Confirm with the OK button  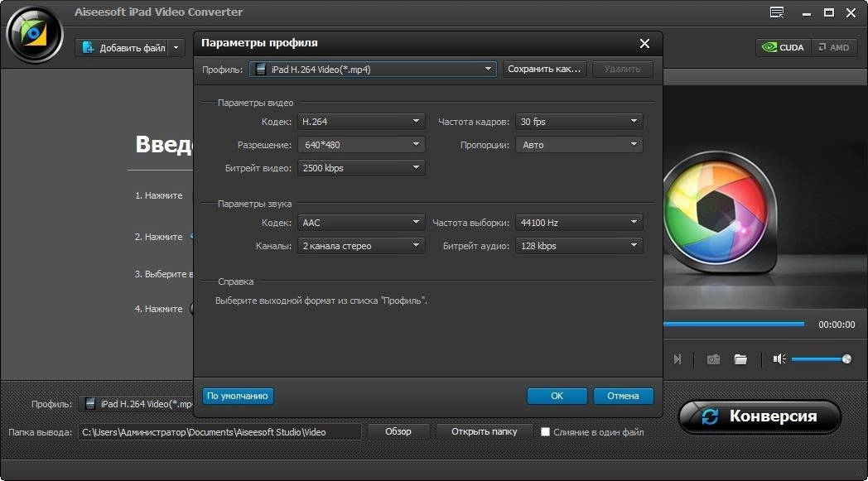(x=557, y=396)
